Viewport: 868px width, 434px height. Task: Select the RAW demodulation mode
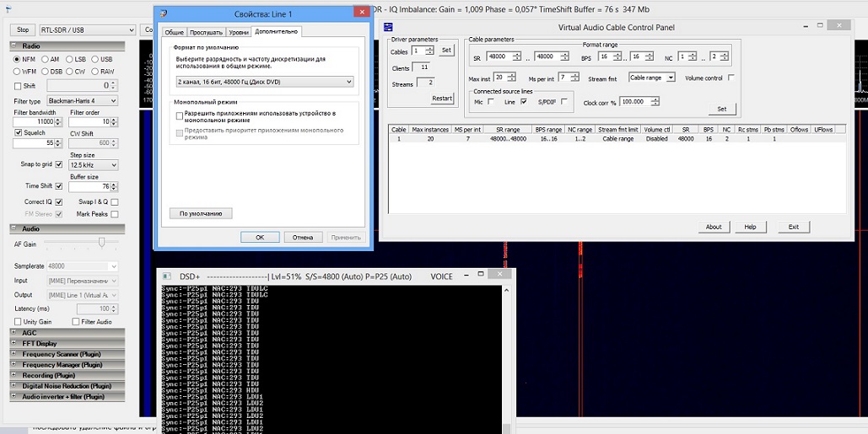tap(95, 72)
